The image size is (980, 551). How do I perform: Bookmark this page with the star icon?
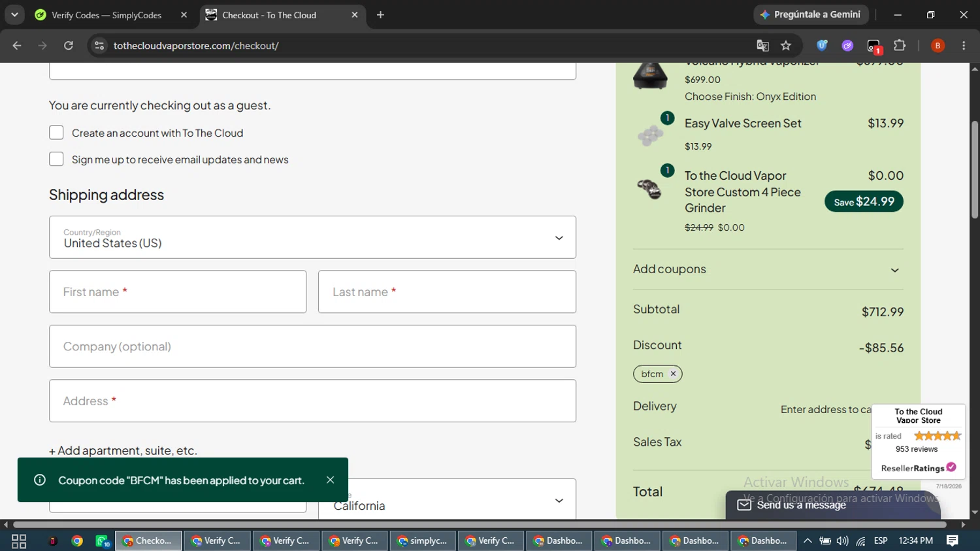786,46
